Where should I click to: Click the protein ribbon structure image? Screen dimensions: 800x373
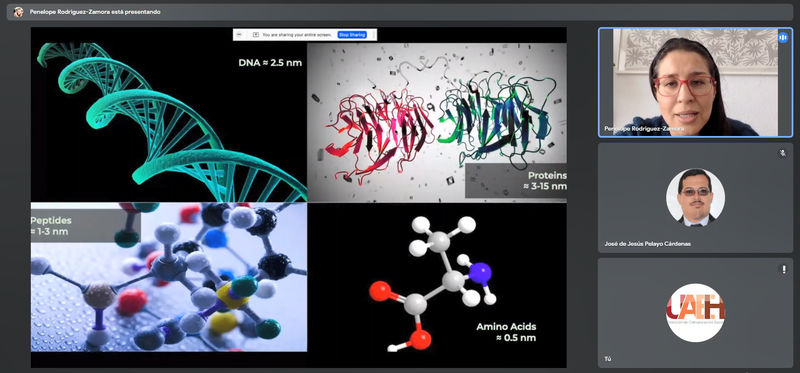(436, 122)
